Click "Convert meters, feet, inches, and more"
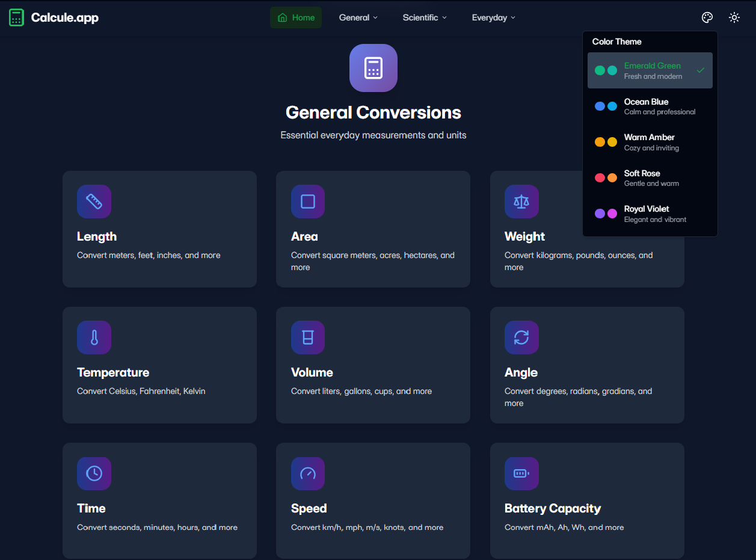Image resolution: width=756 pixels, height=560 pixels. (149, 255)
